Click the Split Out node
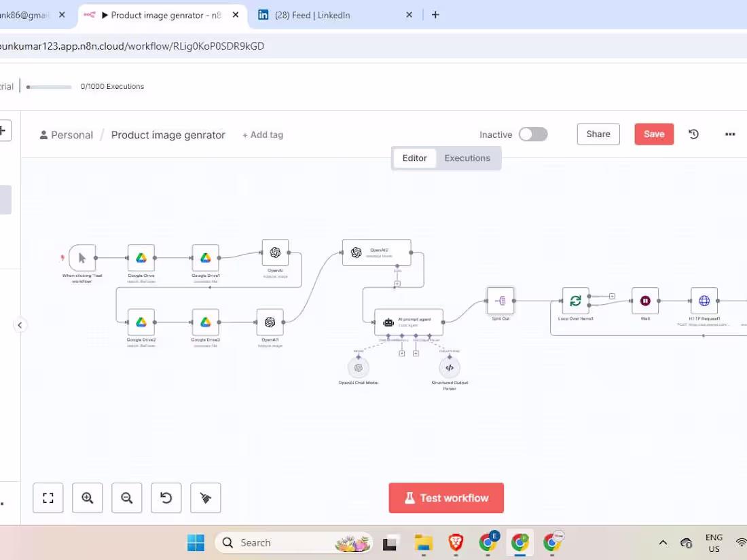Viewport: 747px width, 560px height. tap(500, 301)
